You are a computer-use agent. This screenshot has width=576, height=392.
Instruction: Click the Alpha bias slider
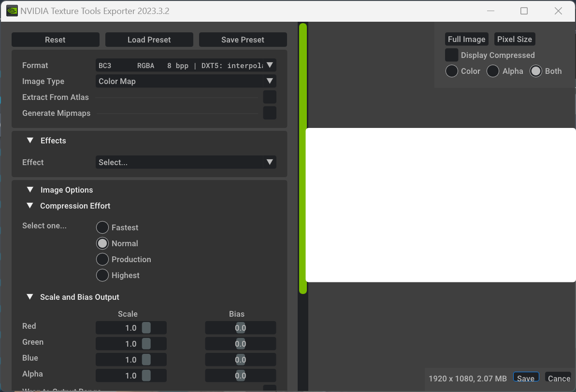click(241, 376)
